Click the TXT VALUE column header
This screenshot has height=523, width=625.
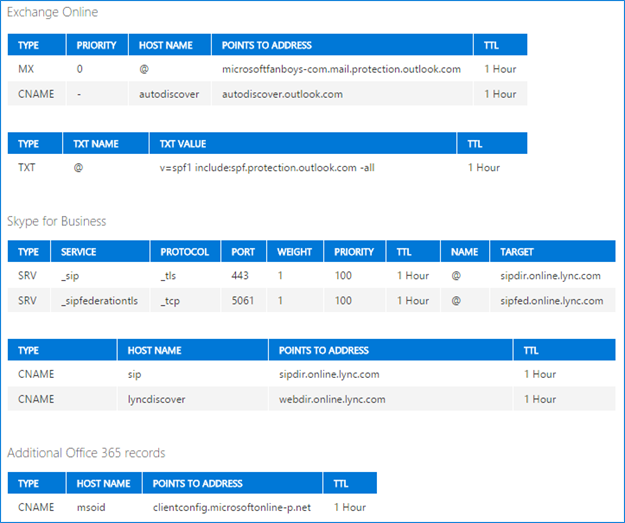pos(183,144)
